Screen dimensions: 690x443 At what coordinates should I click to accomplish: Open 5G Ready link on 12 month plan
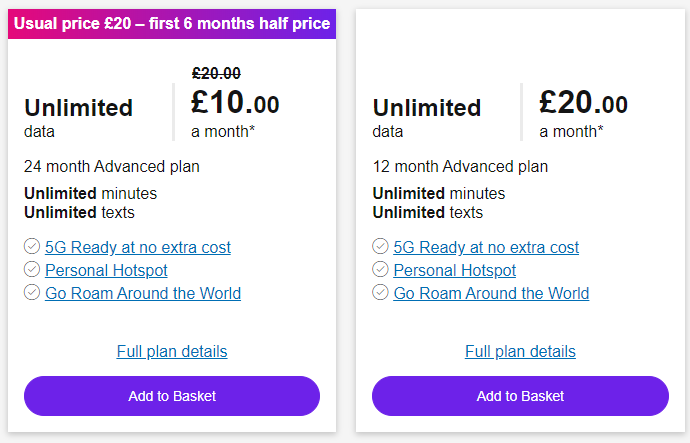click(x=486, y=247)
